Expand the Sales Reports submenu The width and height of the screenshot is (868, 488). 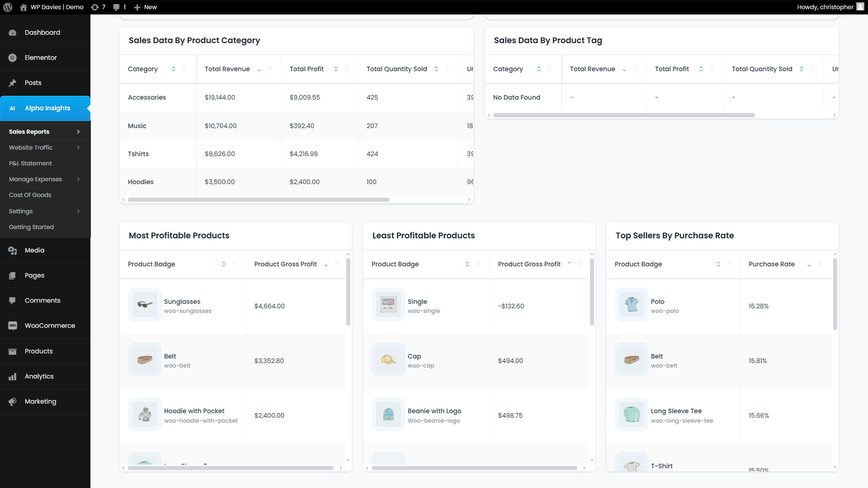pyautogui.click(x=78, y=132)
